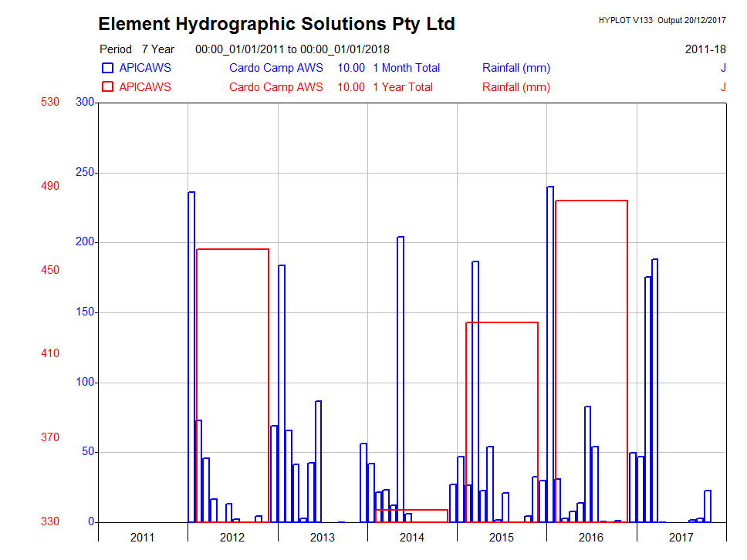The width and height of the screenshot is (747, 560).
Task: Click the 2017 year label on the x-axis
Action: pos(681,537)
